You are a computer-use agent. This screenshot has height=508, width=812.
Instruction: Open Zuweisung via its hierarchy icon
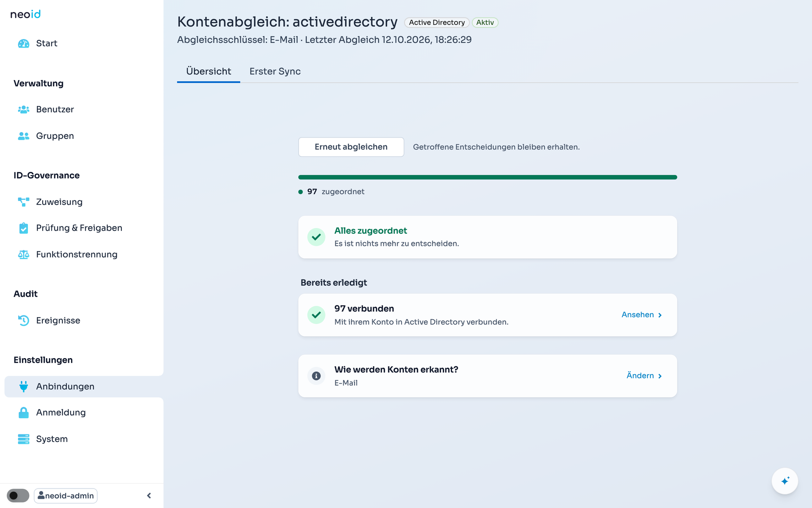click(x=24, y=202)
